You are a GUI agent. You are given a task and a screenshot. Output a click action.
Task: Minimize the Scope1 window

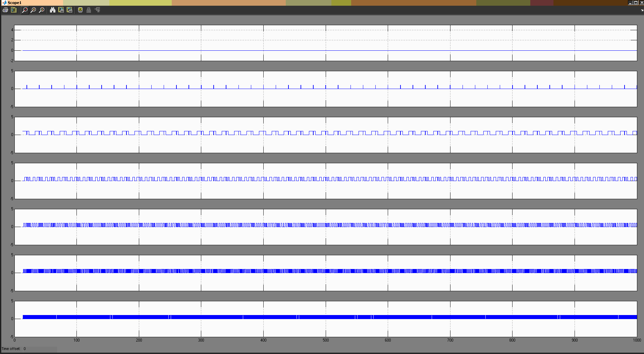(630, 3)
